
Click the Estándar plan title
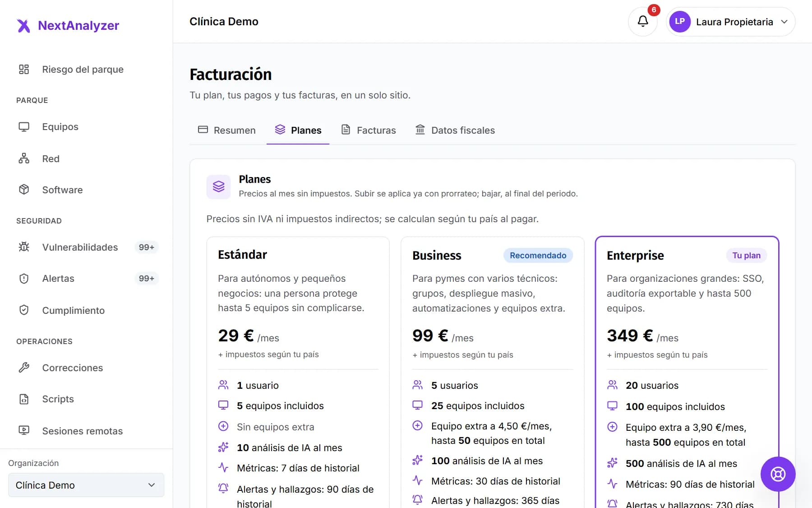[x=242, y=255]
